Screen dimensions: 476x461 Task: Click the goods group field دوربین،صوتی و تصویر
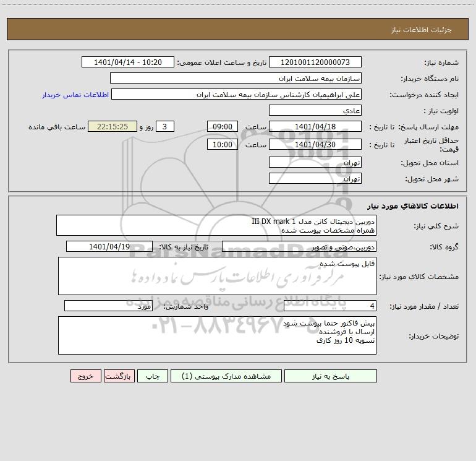299,246
